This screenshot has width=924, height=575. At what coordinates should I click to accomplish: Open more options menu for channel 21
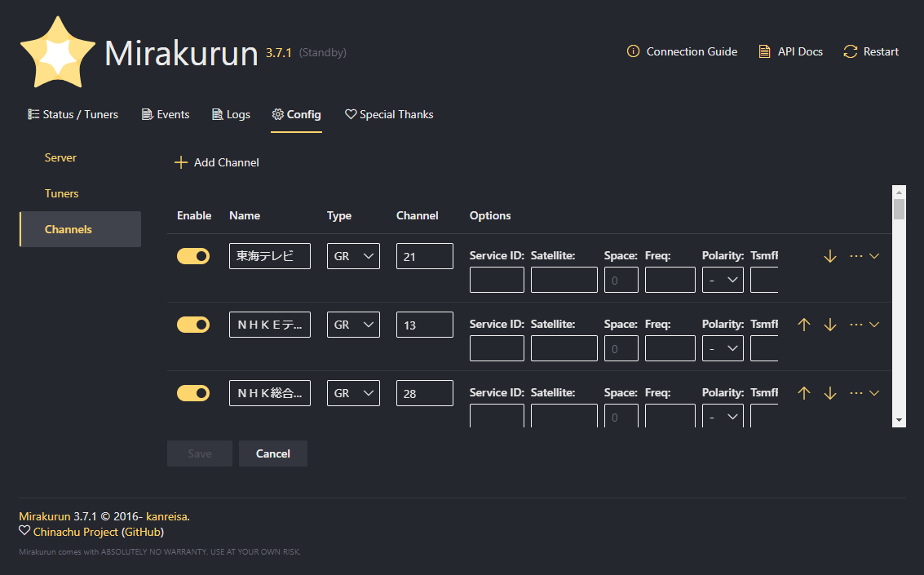coord(864,256)
